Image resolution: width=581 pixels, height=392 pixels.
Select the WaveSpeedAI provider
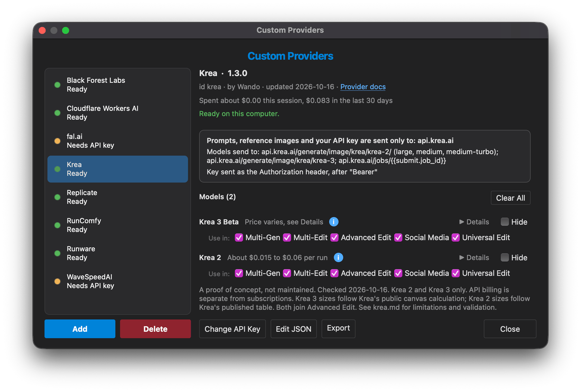117,281
